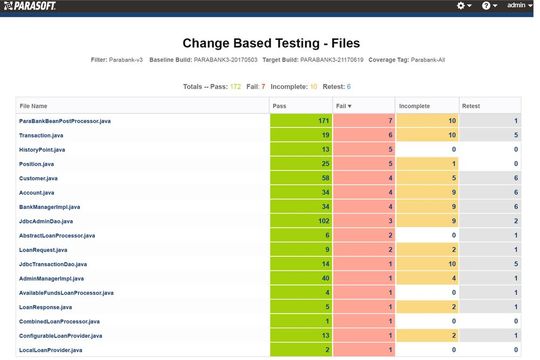Open AbstractLoanProcessor.java file link

(x=57, y=236)
